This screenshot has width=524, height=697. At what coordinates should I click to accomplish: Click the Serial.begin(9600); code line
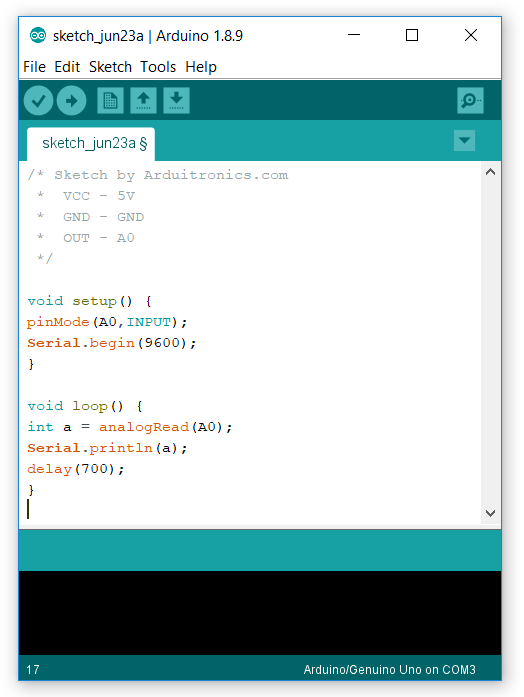[111, 343]
